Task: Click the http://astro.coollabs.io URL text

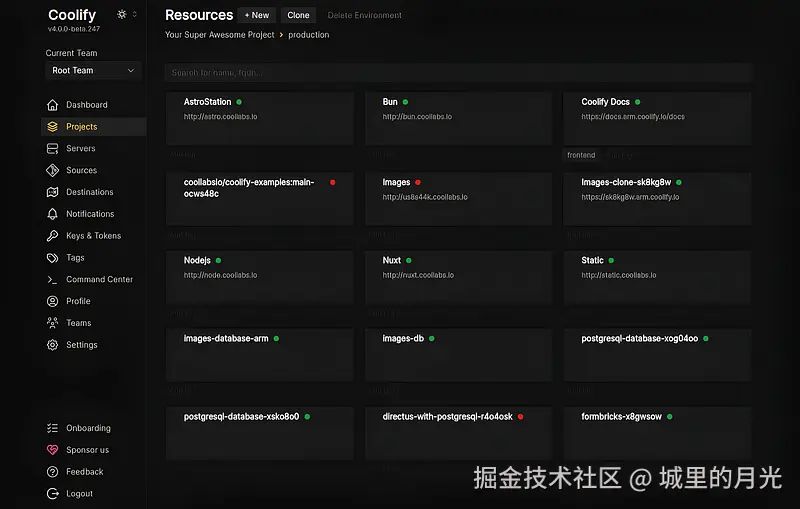Action: point(220,117)
